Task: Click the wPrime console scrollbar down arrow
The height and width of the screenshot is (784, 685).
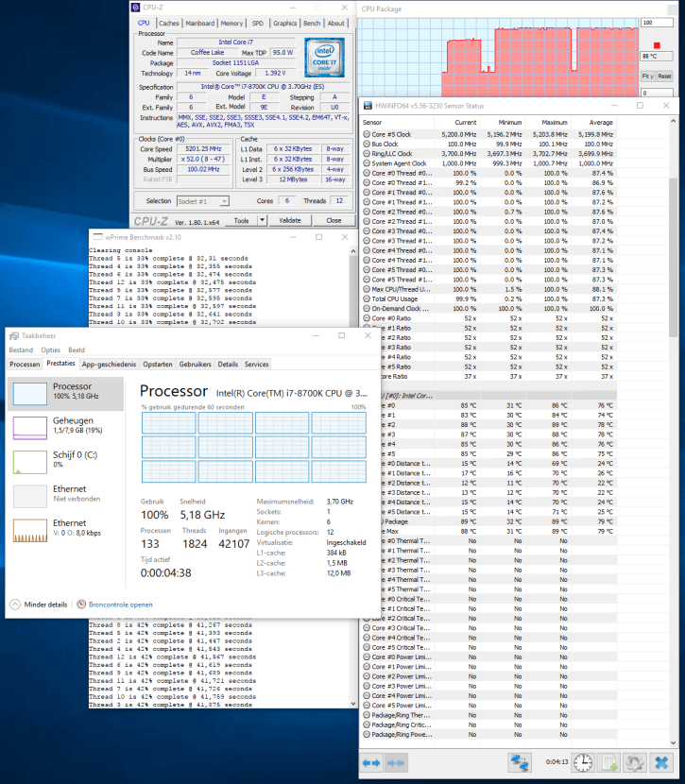Action: (353, 704)
